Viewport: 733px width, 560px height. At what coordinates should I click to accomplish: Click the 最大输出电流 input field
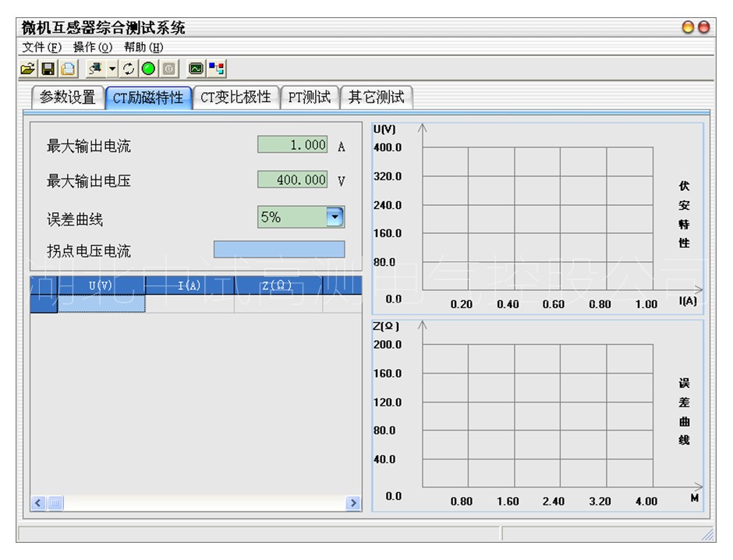click(x=292, y=145)
